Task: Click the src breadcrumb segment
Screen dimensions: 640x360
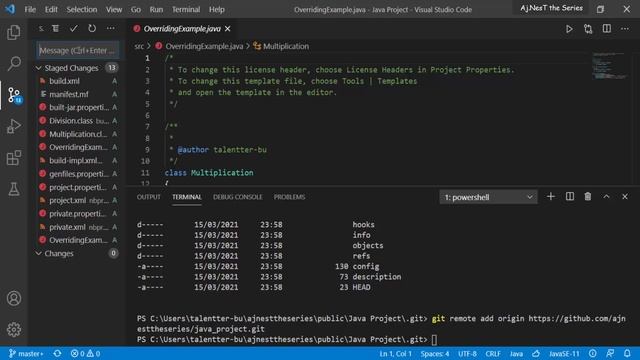Action: [139, 46]
